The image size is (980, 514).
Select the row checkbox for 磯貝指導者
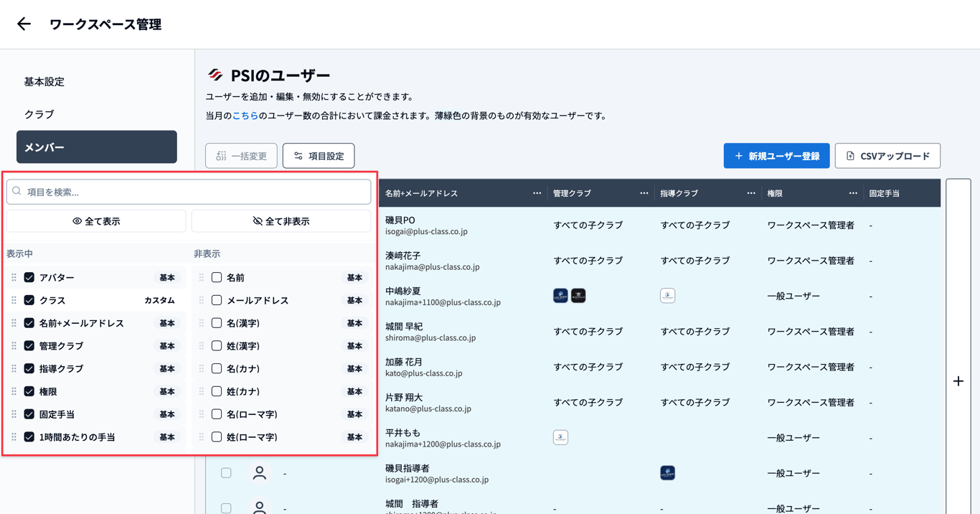point(226,473)
